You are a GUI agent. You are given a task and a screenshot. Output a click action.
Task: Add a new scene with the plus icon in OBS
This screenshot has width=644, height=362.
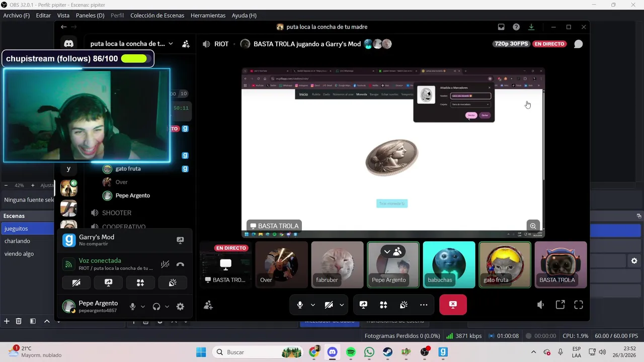(7, 321)
